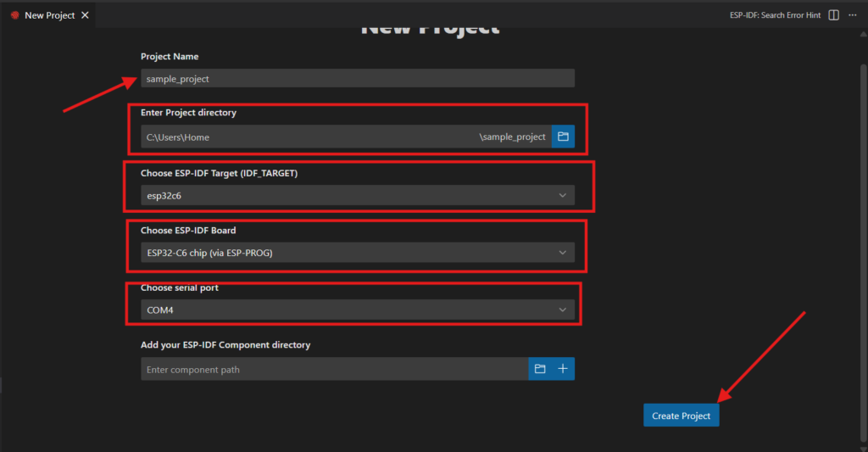The height and width of the screenshot is (452, 868).
Task: Open editor more actions ellipsis
Action: click(x=853, y=15)
